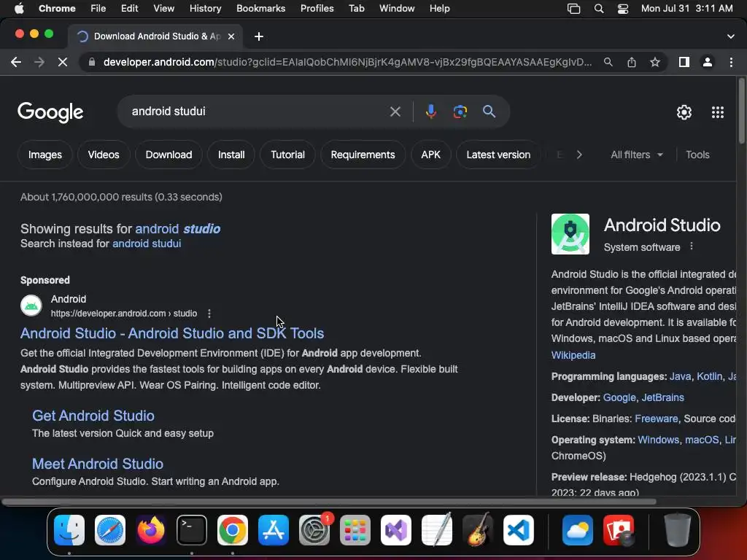Open Trash in the dock
Image resolution: width=747 pixels, height=560 pixels.
click(x=677, y=529)
